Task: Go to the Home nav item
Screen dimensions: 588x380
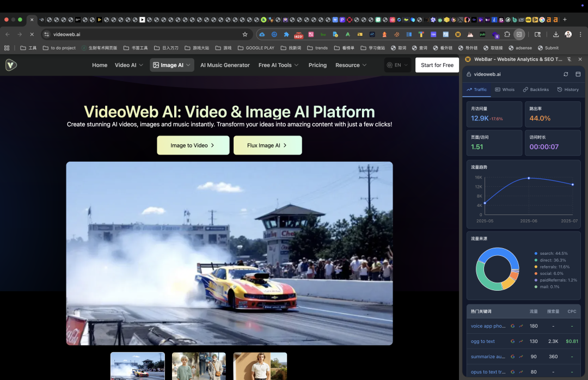Action: 100,65
